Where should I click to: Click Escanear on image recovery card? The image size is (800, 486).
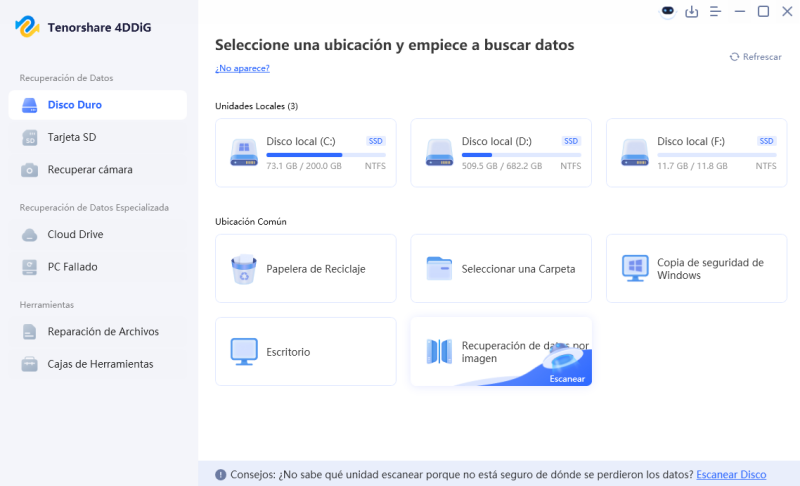(x=567, y=378)
